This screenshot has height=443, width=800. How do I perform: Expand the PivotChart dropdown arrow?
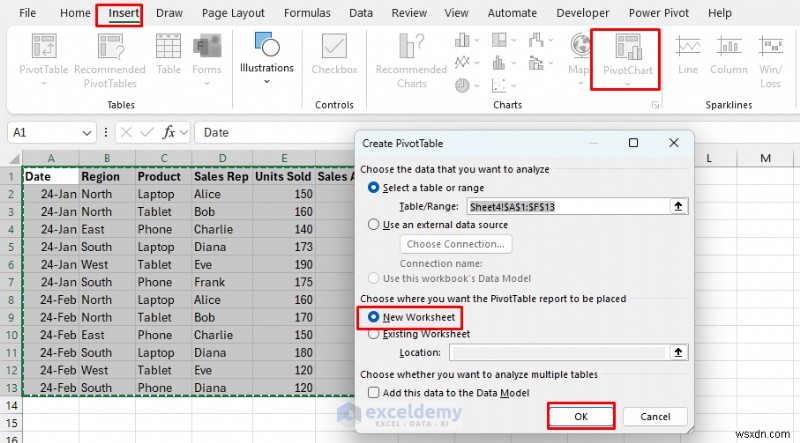coord(628,84)
